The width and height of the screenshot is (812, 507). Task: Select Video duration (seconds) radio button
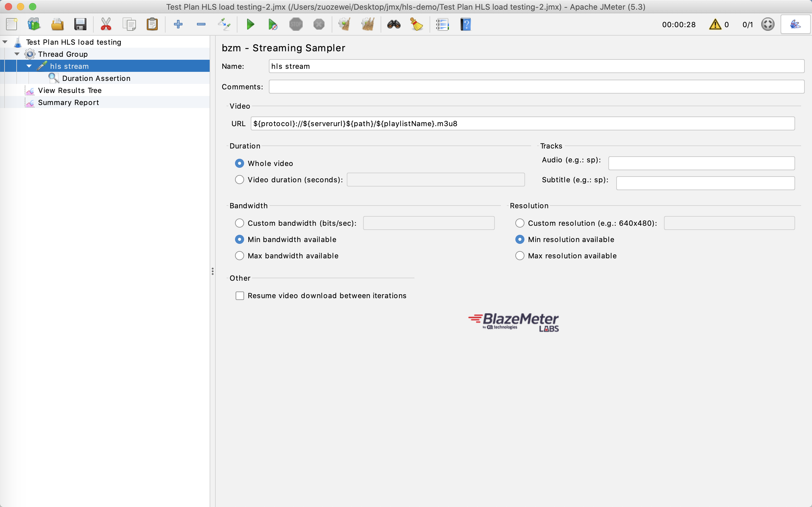pyautogui.click(x=239, y=180)
